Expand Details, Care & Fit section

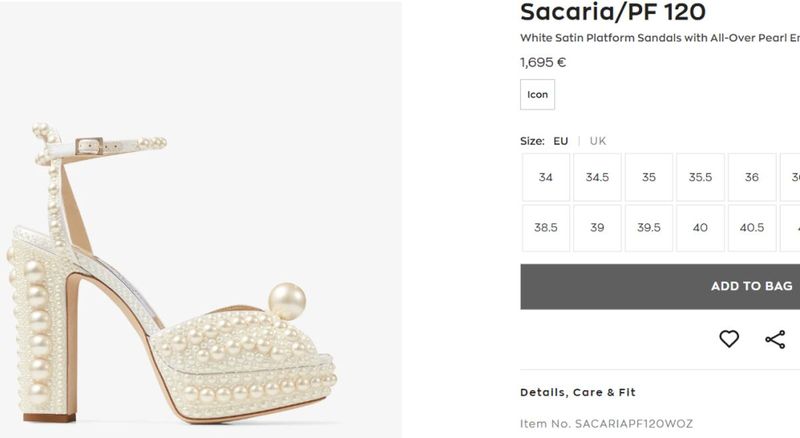[578, 392]
